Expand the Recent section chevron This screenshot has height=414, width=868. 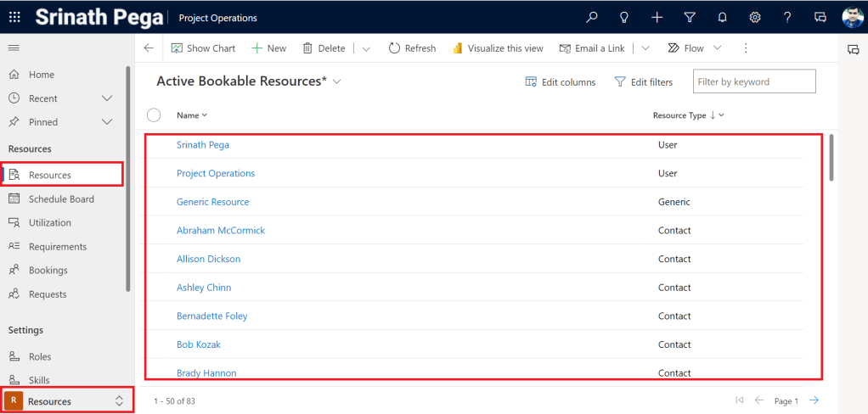click(x=107, y=98)
